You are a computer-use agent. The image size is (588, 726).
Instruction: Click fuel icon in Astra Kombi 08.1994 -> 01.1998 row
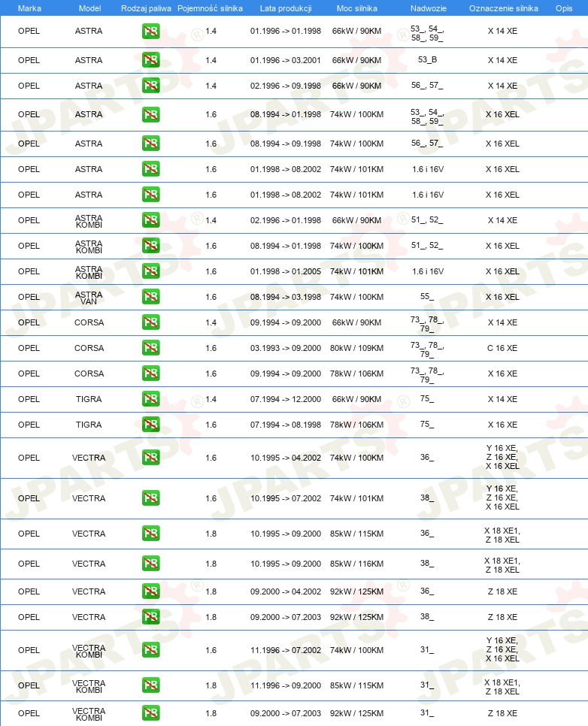151,246
